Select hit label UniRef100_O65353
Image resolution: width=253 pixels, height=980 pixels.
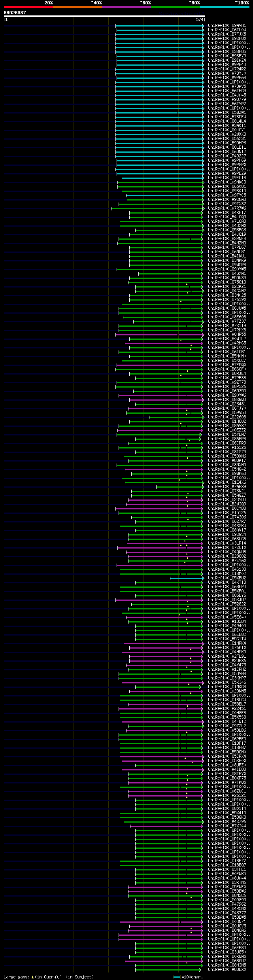coord(227,391)
